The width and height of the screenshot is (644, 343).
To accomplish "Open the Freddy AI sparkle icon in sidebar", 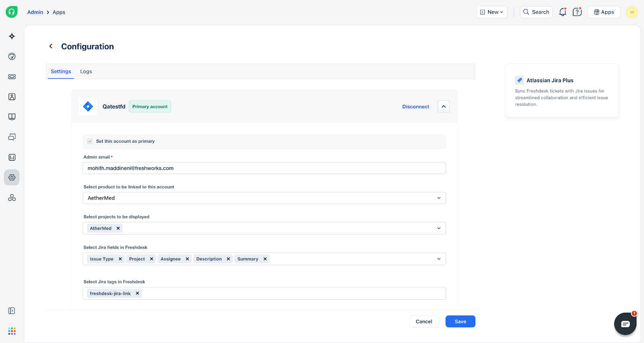I will [12, 36].
